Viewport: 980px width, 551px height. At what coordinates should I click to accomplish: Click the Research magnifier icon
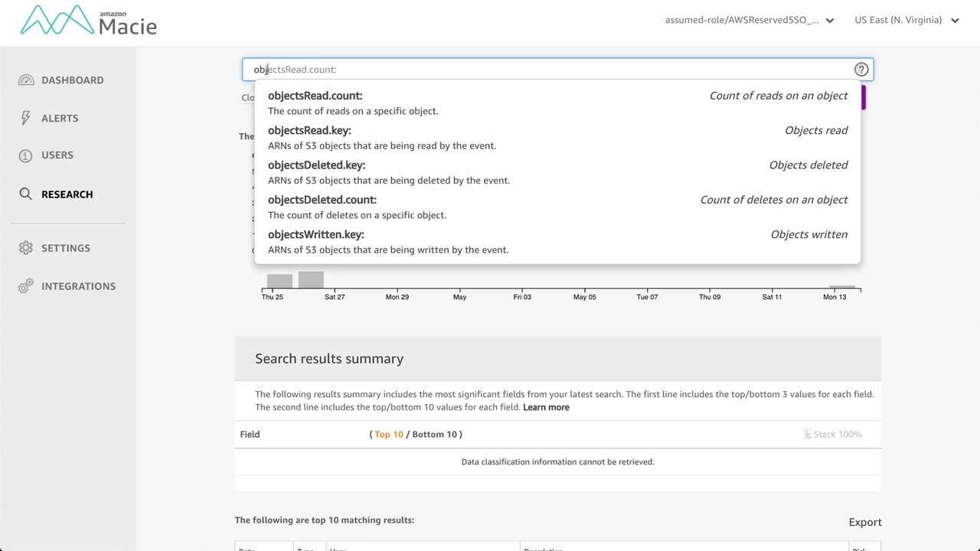(26, 194)
